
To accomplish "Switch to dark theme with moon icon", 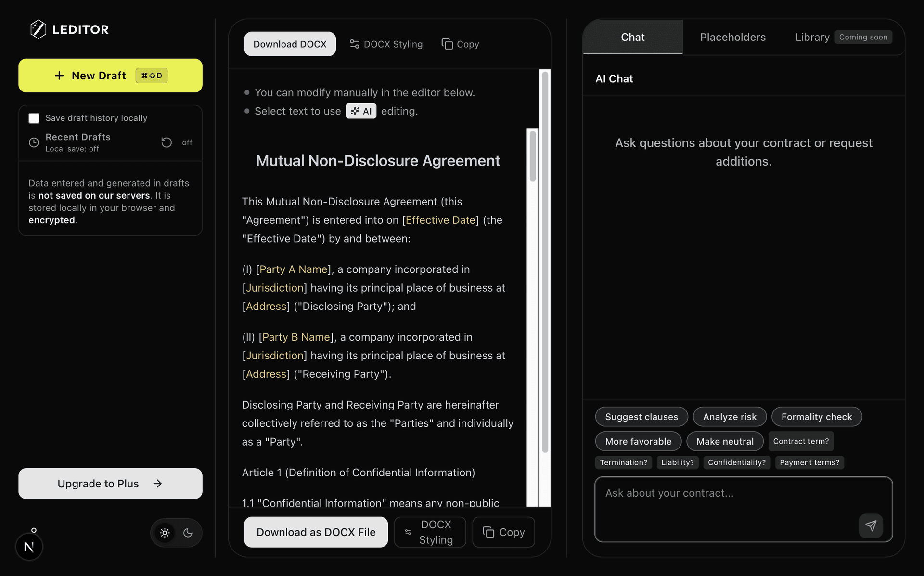I will coord(188,533).
